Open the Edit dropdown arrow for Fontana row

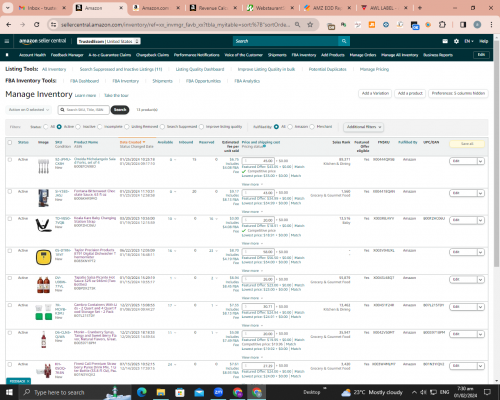point(480,193)
